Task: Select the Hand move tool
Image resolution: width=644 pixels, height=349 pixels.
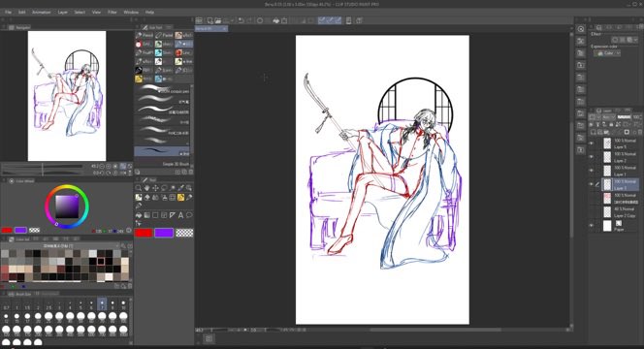Action: [147, 188]
